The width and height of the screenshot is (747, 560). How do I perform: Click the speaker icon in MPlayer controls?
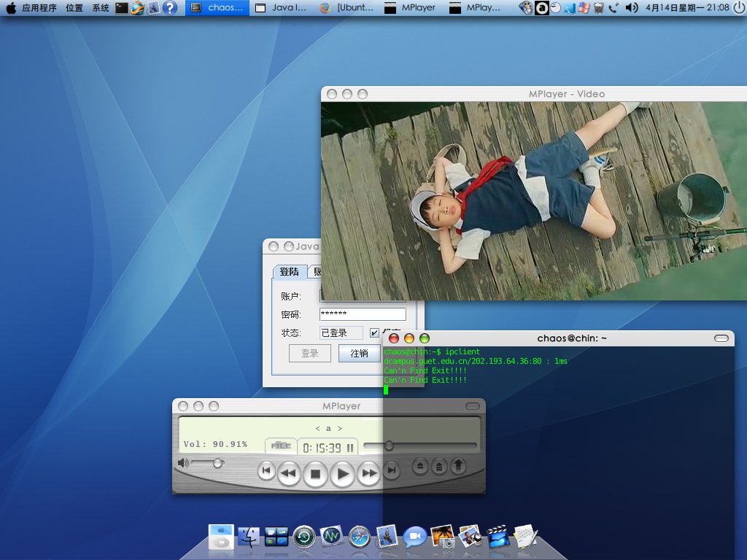[x=183, y=463]
